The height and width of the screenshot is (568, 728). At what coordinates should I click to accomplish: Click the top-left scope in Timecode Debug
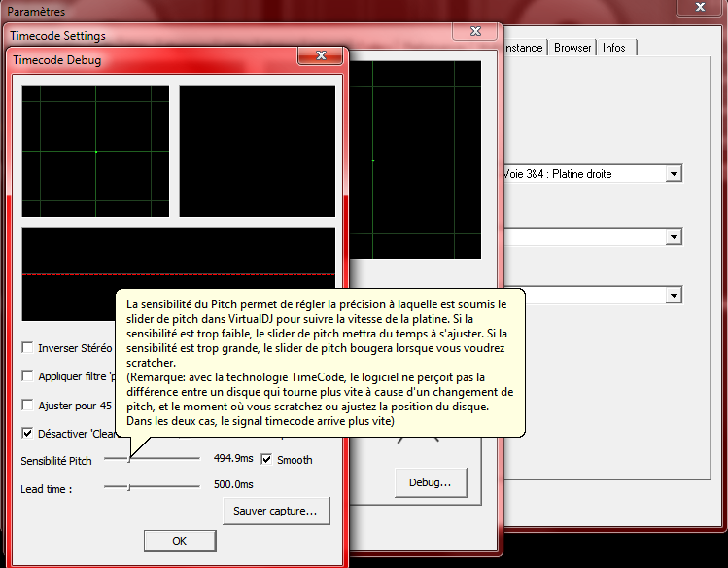[95, 150]
